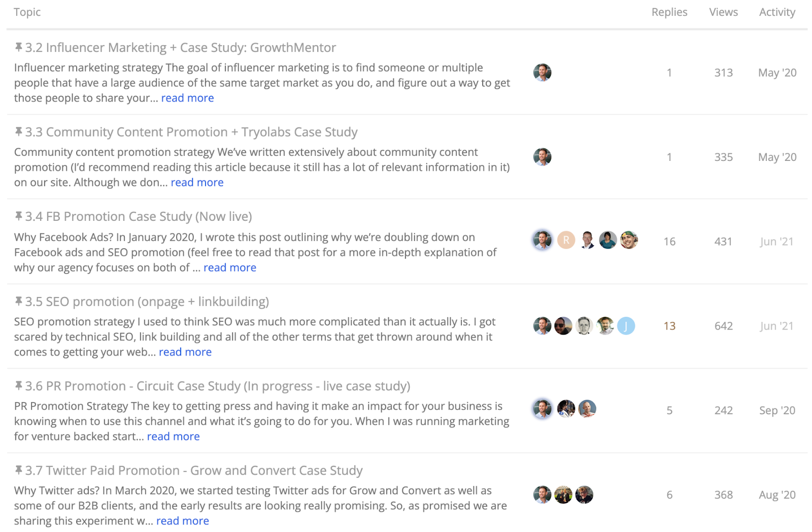Screen dimensions: 812x532
Task: Open the second avatar in the SEO promotion row
Action: pos(563,325)
